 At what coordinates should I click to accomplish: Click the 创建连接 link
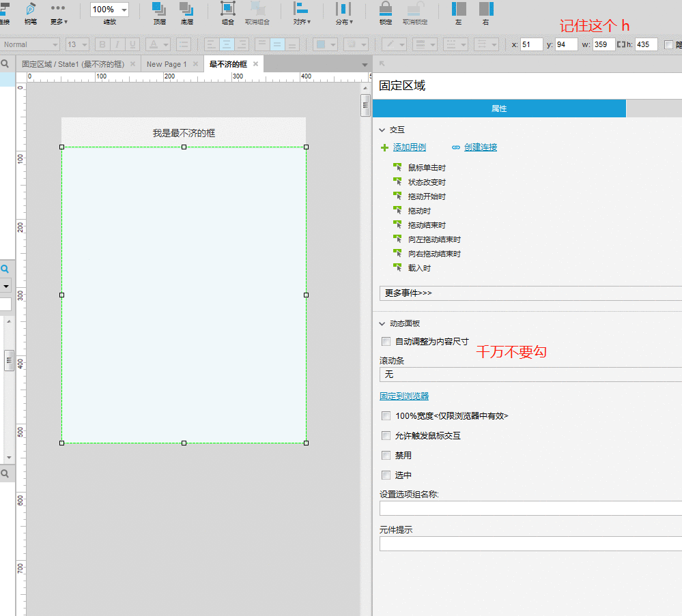coord(480,147)
